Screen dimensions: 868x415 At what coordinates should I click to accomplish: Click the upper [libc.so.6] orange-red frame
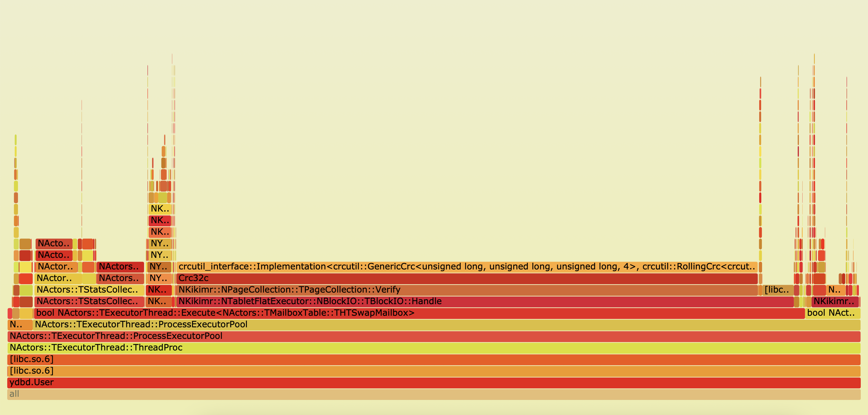[434, 359]
